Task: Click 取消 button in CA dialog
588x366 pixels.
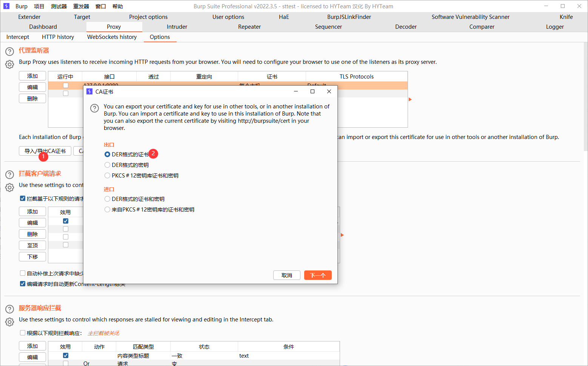Action: pyautogui.click(x=287, y=275)
